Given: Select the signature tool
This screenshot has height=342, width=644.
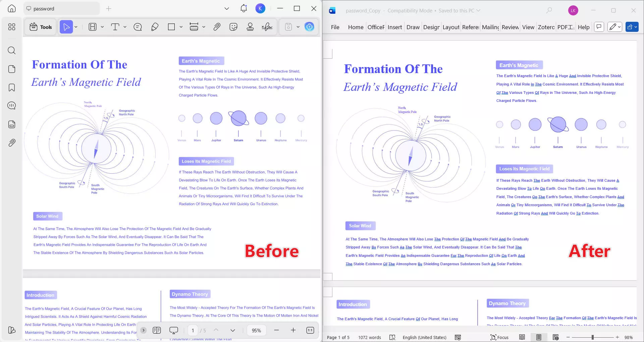Looking at the screenshot, I should point(267,27).
